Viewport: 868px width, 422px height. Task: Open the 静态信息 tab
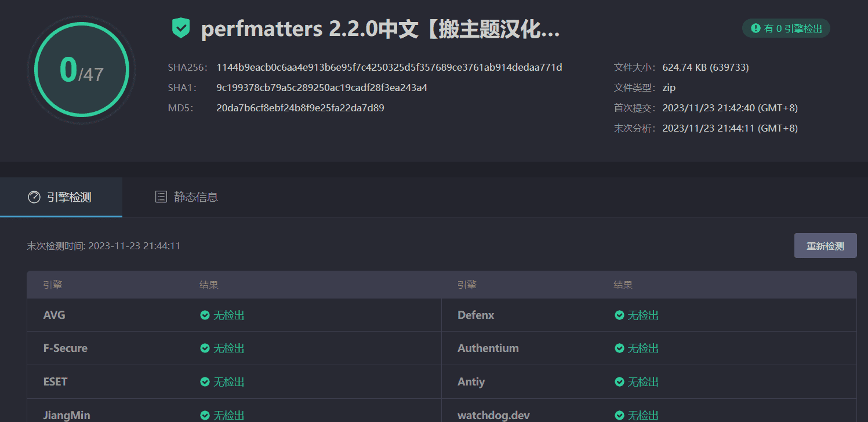pyautogui.click(x=187, y=197)
